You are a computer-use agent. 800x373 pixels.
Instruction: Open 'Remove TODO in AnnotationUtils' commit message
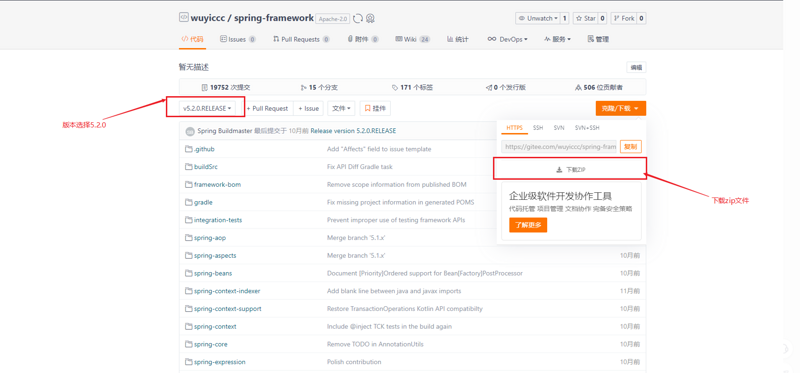[x=375, y=344]
